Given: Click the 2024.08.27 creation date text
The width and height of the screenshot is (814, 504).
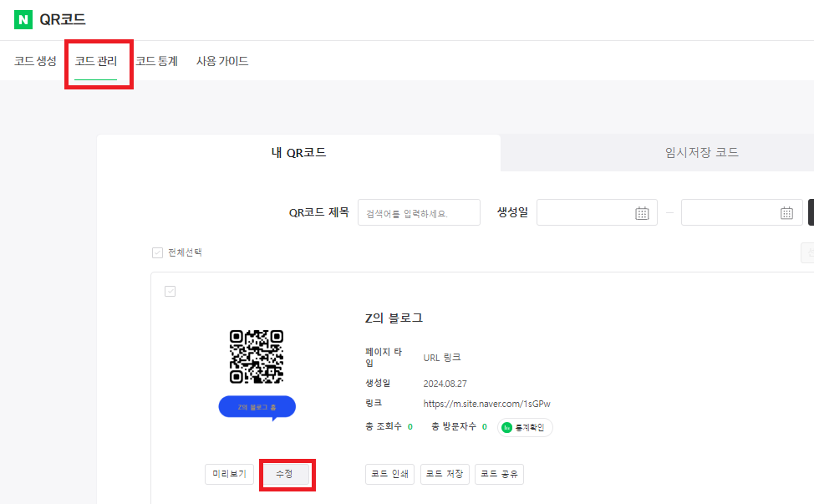Looking at the screenshot, I should point(445,384).
